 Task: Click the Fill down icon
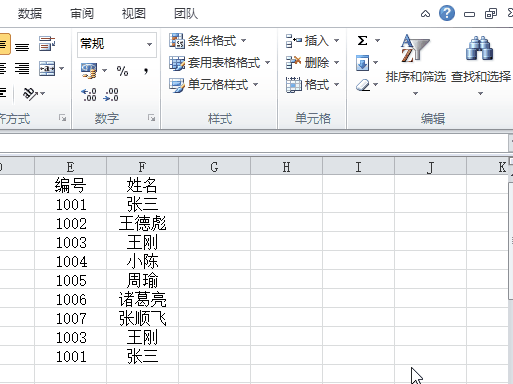[362, 63]
